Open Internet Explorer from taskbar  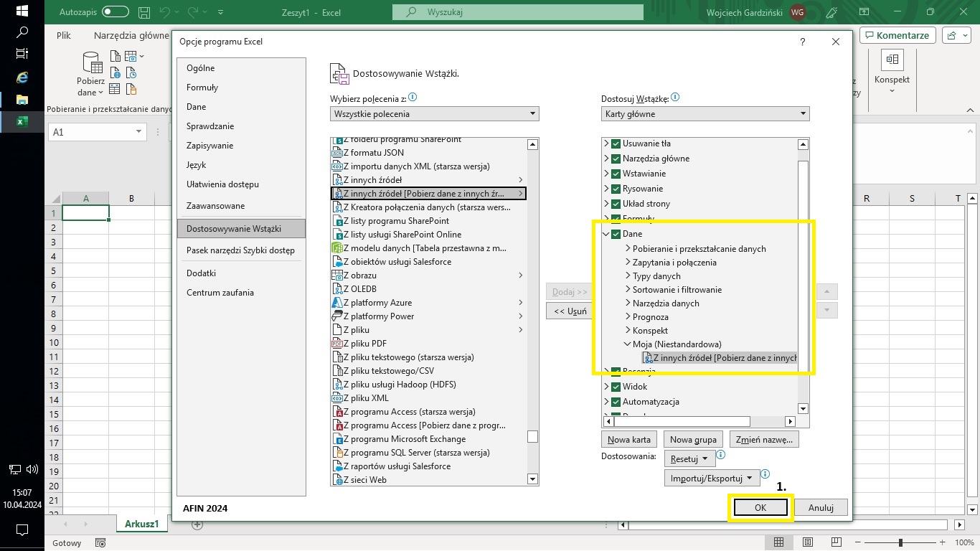pos(22,76)
